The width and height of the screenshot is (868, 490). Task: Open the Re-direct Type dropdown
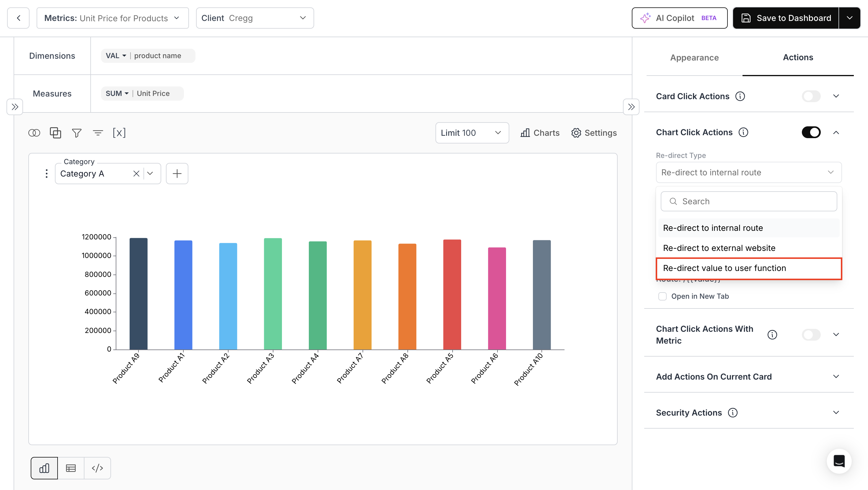coord(748,172)
